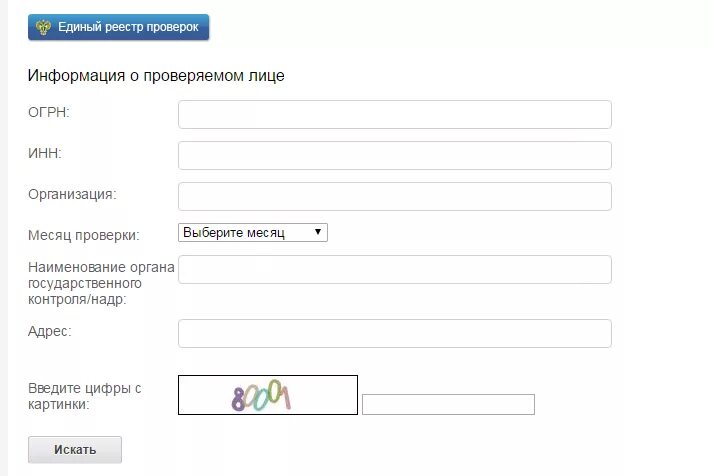Image resolution: width=711 pixels, height=476 pixels.
Task: Click the month dropdown arrow
Action: click(318, 232)
